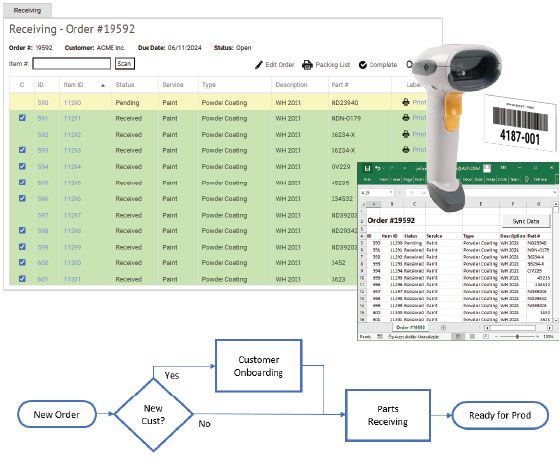The image size is (560, 465).
Task: Click the Scan button
Action: 125,64
